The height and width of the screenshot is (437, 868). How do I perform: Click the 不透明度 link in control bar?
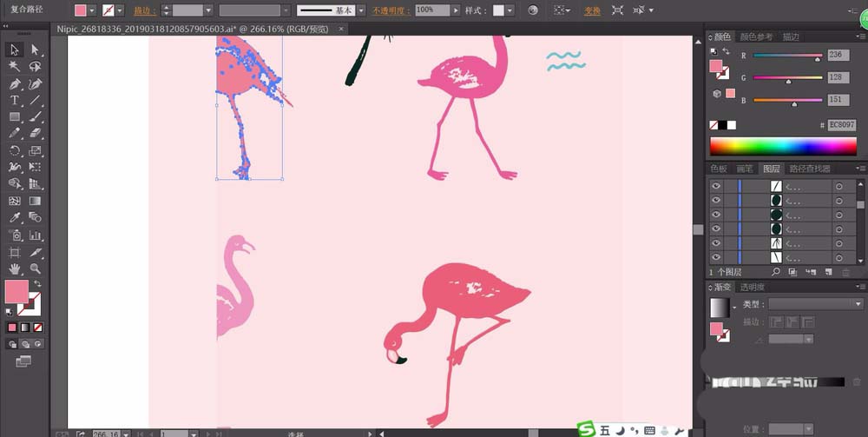[x=391, y=10]
